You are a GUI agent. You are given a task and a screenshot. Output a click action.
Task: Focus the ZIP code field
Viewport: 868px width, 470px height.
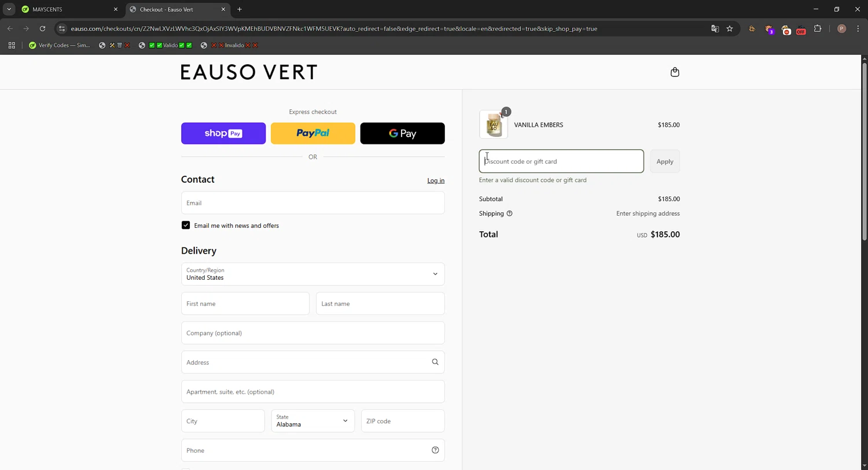403,421
